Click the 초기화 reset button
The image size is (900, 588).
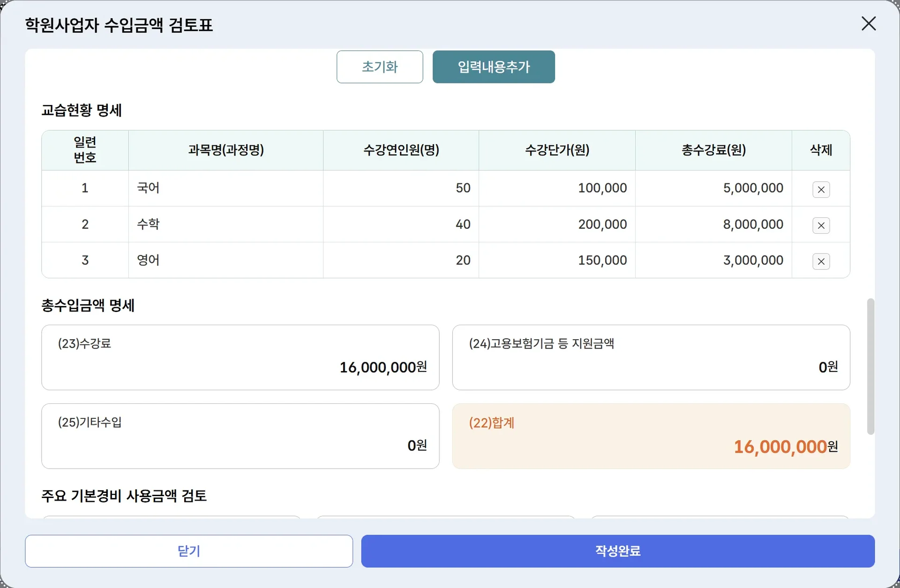click(x=380, y=67)
